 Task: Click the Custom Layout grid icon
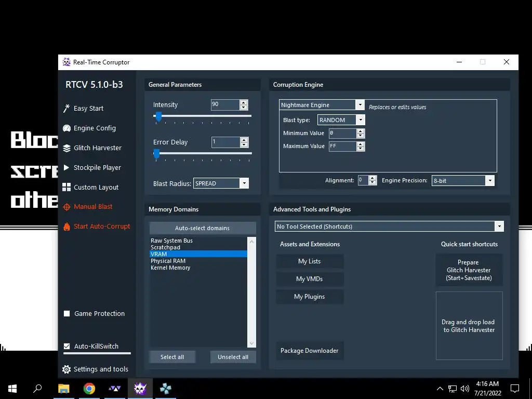[x=66, y=187]
